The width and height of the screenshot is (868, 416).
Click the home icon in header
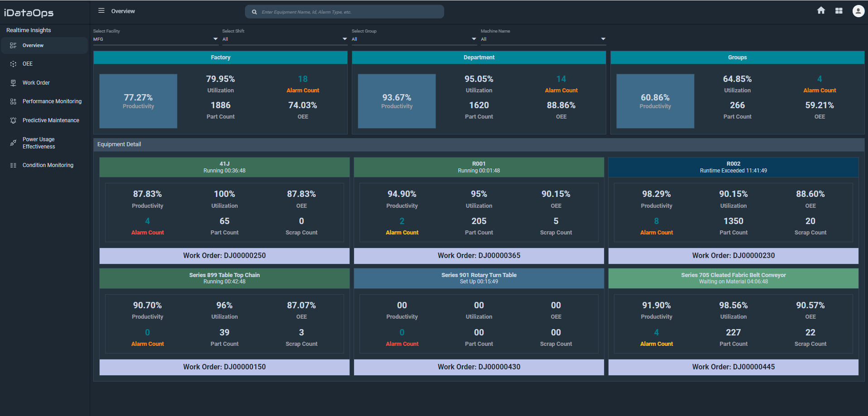click(821, 11)
